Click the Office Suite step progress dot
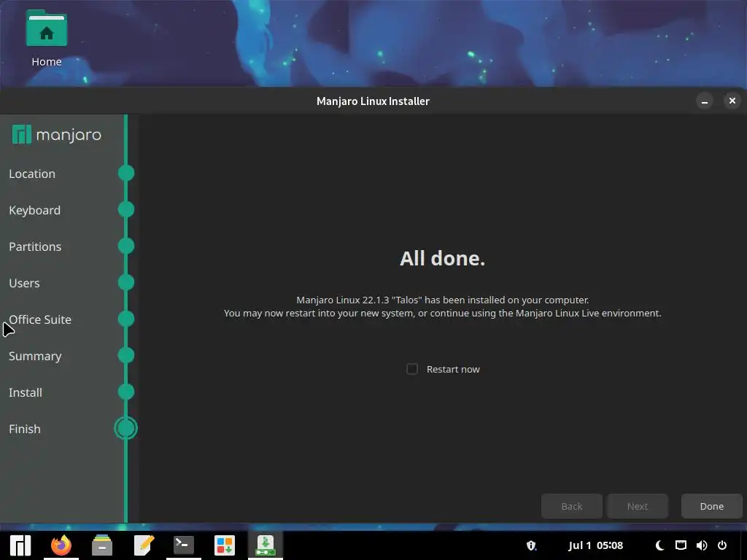This screenshot has height=560, width=747. (x=125, y=319)
